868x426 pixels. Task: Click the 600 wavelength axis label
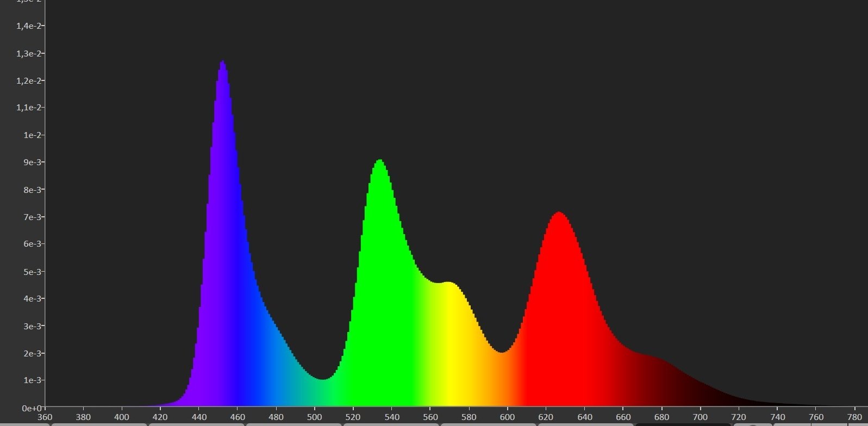[507, 417]
